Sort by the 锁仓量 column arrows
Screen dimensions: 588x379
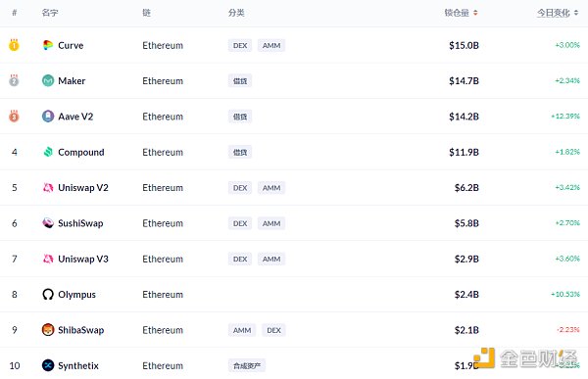[475, 13]
